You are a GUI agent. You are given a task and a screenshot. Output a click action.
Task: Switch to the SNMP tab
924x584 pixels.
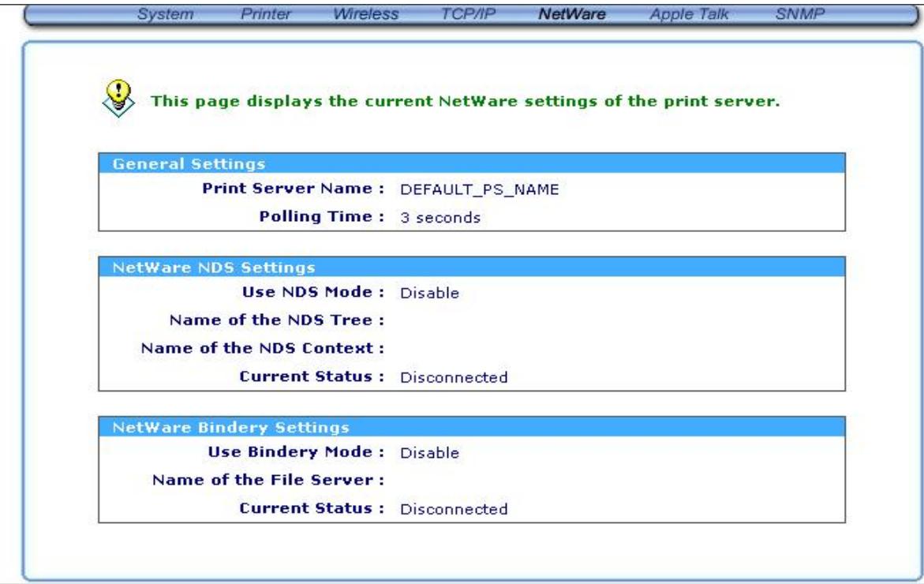800,14
